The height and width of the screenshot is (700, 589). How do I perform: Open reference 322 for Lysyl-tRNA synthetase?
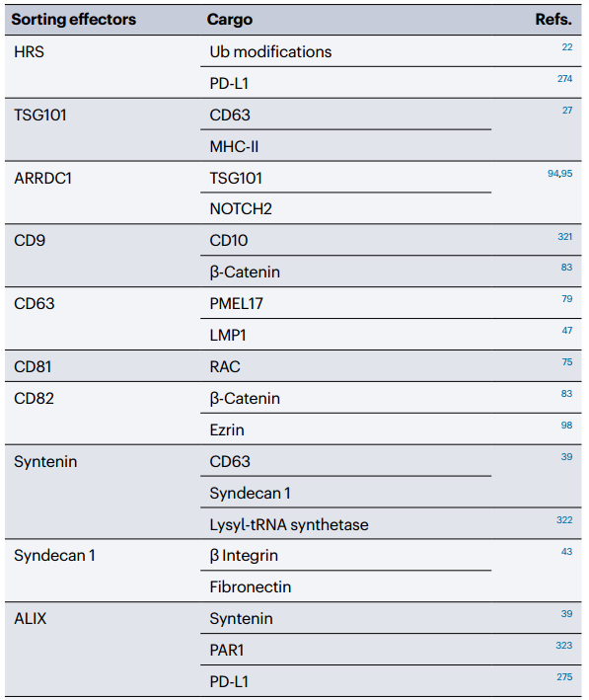click(x=564, y=520)
